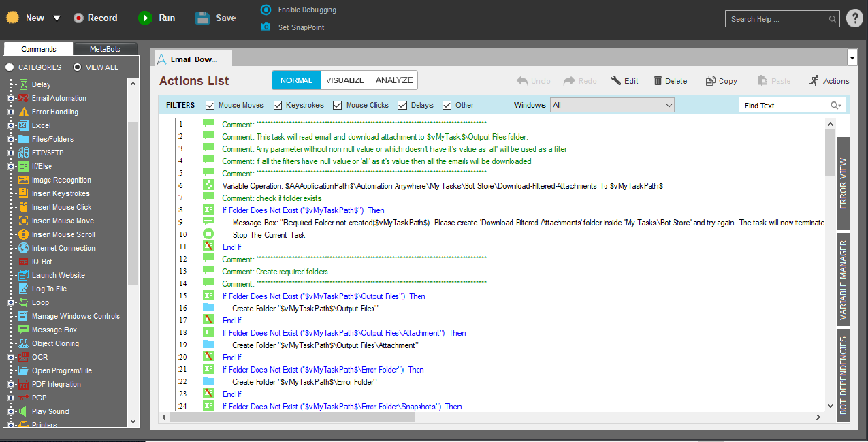Select the OCR command icon
The height and width of the screenshot is (442, 868).
[23, 357]
